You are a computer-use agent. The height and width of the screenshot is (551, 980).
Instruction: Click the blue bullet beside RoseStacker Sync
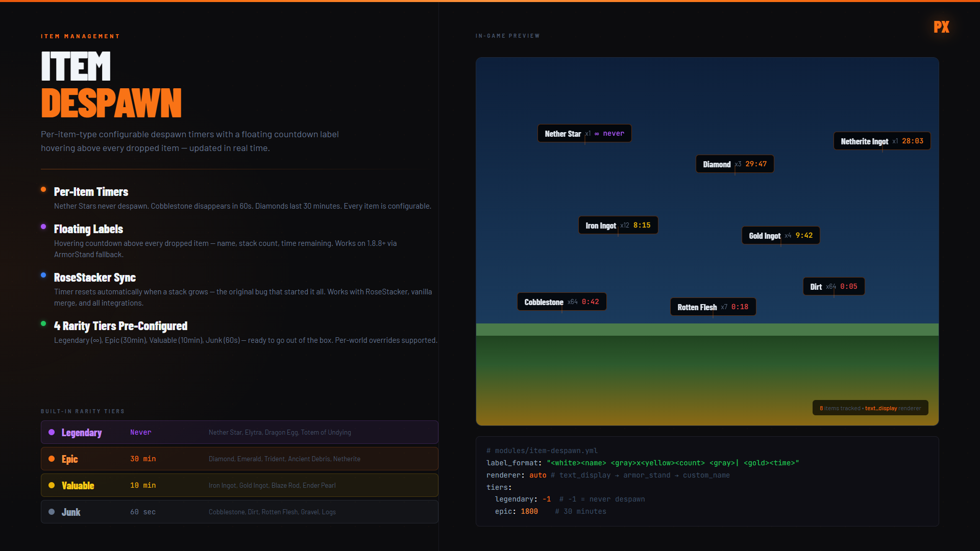[x=43, y=275]
